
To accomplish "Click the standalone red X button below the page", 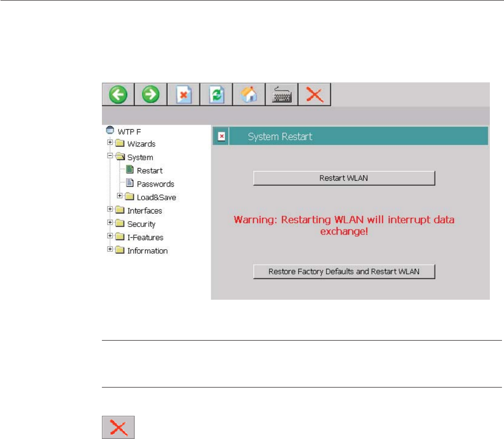I will [118, 427].
